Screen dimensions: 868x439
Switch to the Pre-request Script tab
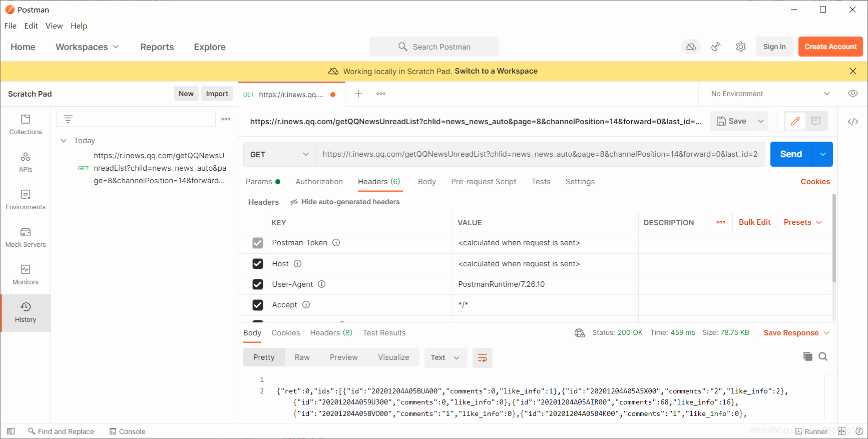click(x=484, y=182)
